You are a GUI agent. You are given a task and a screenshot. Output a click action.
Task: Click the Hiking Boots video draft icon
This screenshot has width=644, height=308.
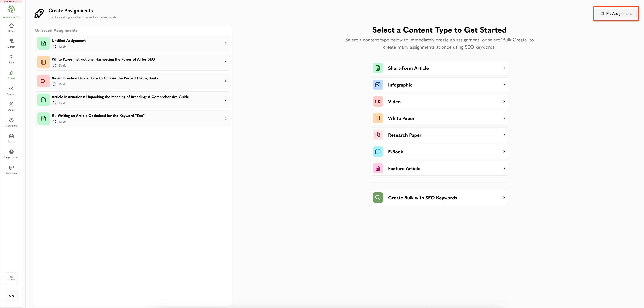44,81
